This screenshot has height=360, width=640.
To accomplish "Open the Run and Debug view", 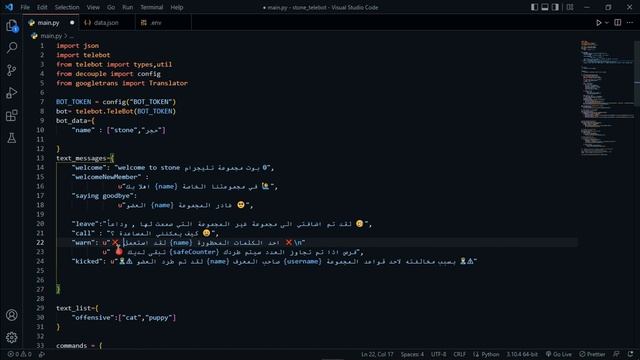I will [x=11, y=93].
